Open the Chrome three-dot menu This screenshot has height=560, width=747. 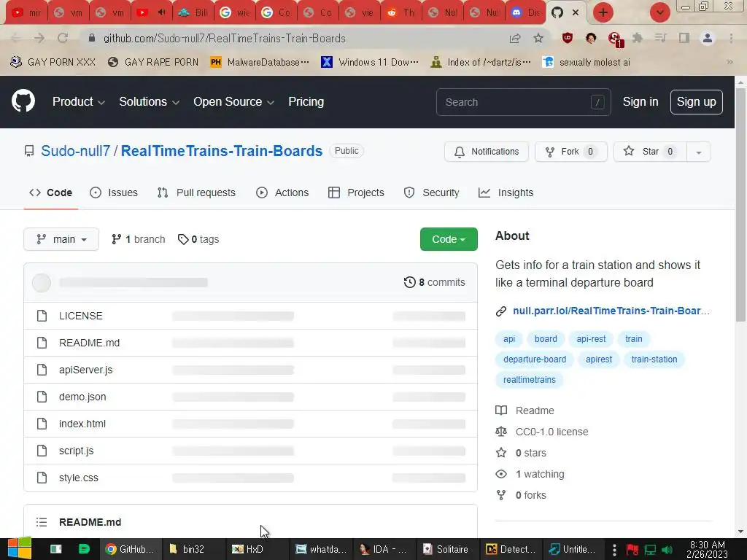pyautogui.click(x=731, y=38)
